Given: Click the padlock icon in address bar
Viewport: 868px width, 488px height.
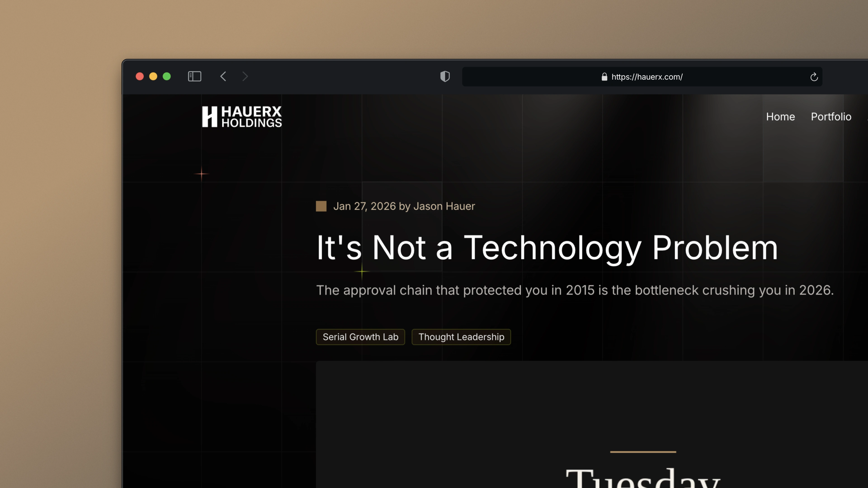Looking at the screenshot, I should click(604, 77).
